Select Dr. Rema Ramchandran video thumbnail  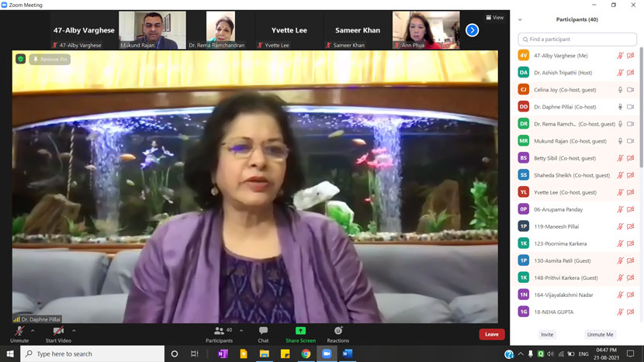220,30
